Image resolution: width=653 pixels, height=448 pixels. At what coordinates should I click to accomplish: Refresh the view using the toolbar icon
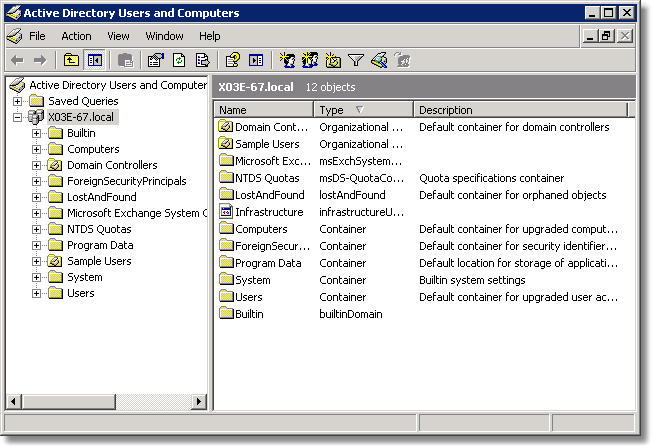tap(179, 61)
